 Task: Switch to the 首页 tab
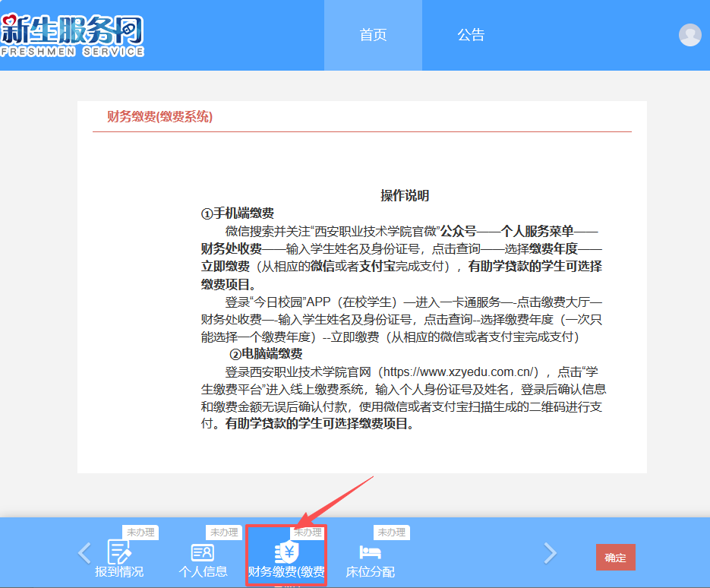coord(373,35)
